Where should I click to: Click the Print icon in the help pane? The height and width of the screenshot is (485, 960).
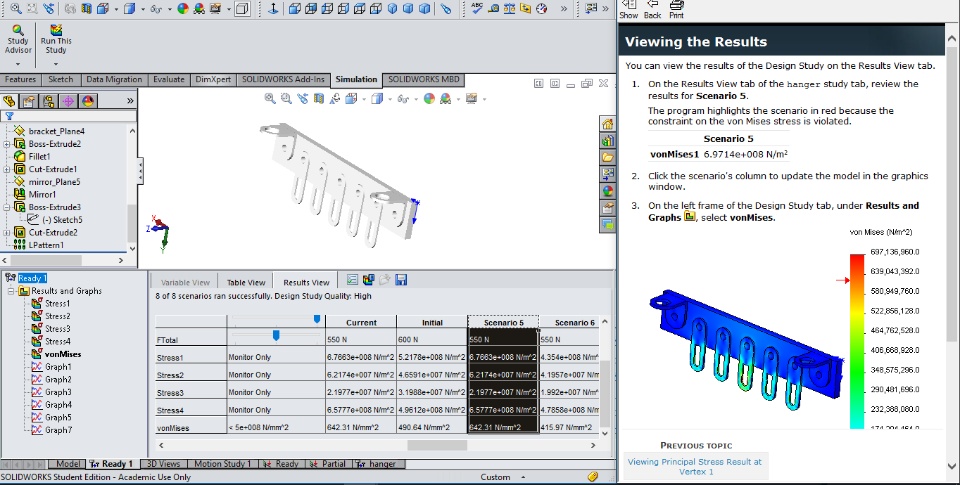click(676, 10)
